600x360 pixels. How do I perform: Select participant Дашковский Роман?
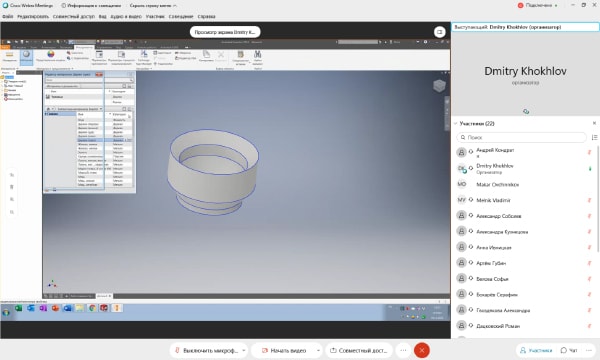pos(523,326)
